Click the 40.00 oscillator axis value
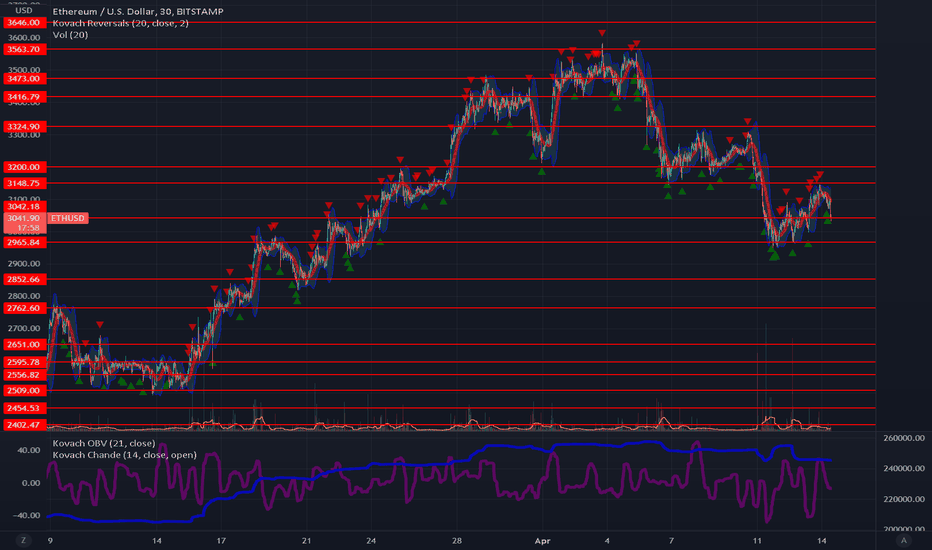 (29, 450)
